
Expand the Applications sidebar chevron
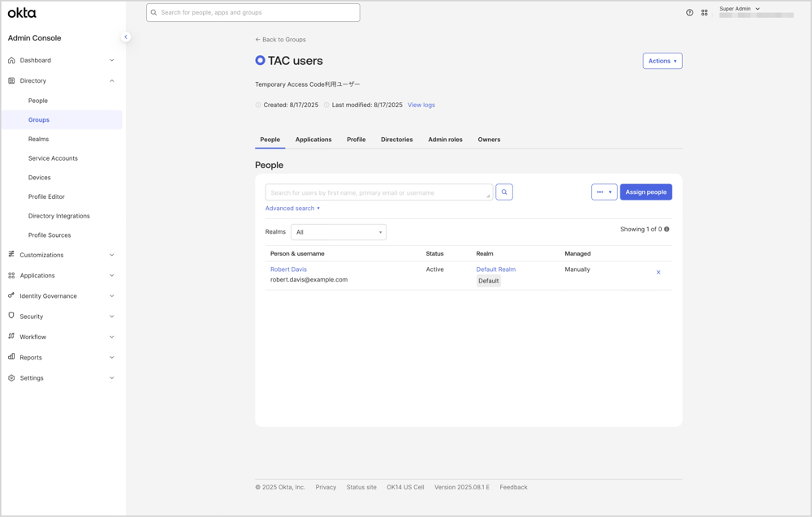pyautogui.click(x=112, y=275)
